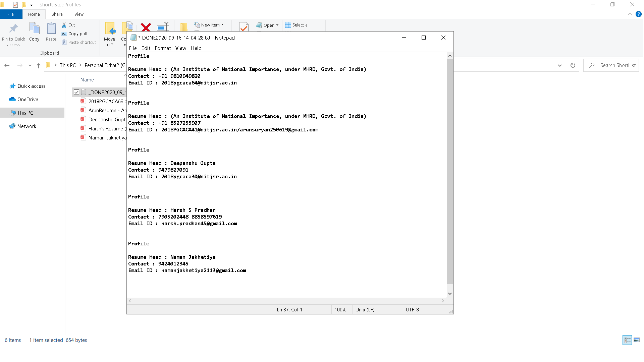Click the Copy path icon
This screenshot has width=644, height=362.
pos(64,34)
